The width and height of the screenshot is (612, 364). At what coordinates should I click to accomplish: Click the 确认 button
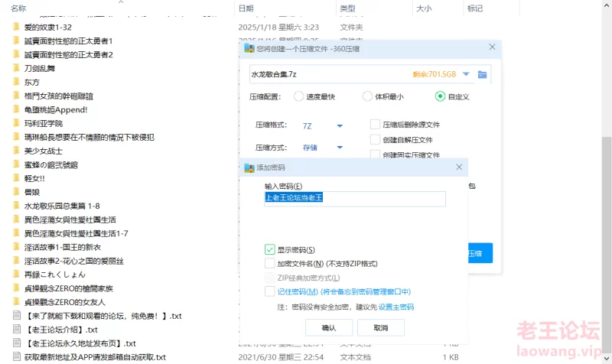pyautogui.click(x=328, y=327)
